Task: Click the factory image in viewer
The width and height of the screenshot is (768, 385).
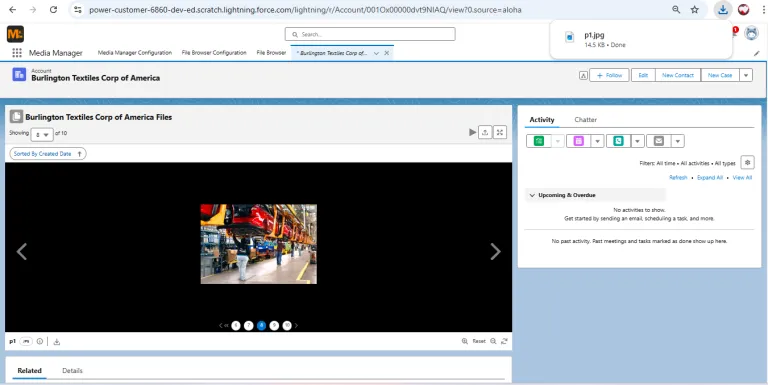Action: click(259, 244)
